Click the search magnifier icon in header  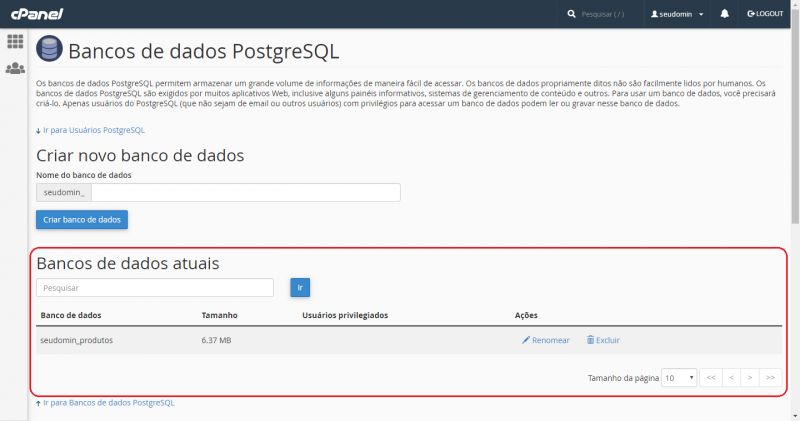coord(571,14)
